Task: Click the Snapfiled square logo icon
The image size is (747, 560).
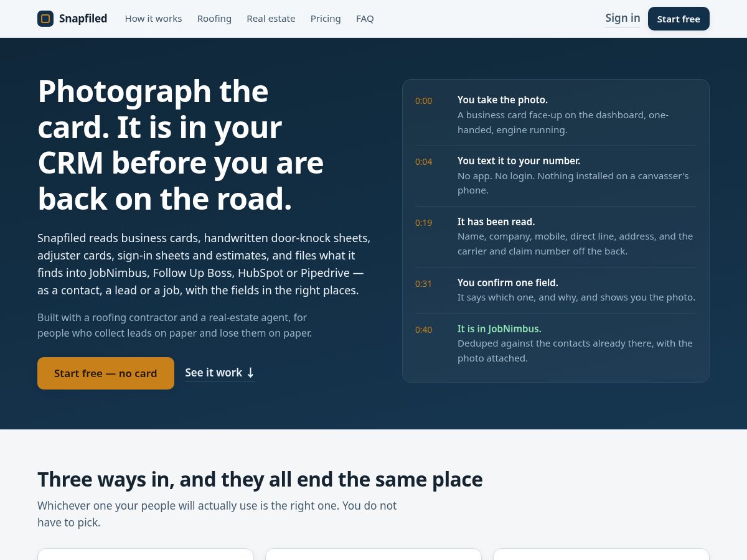Action: [45, 19]
